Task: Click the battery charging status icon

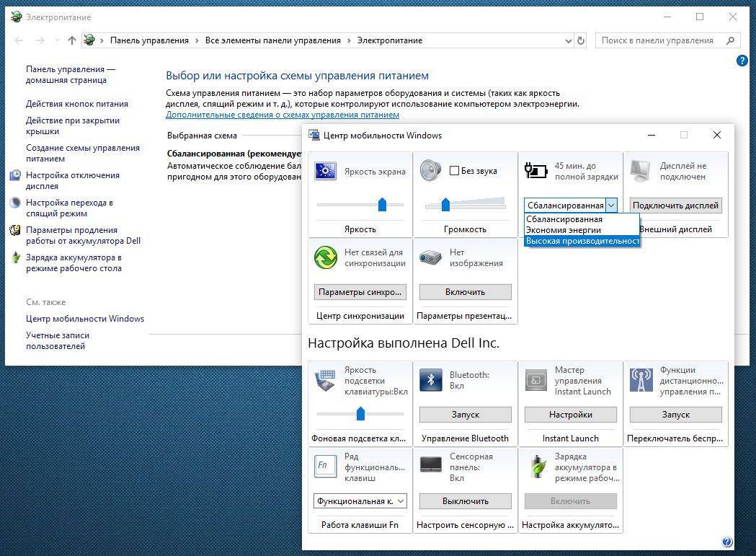Action: click(x=535, y=171)
